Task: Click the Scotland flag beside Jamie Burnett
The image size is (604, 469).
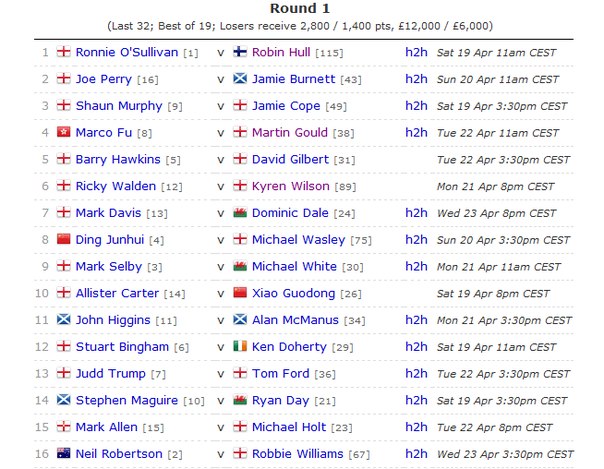Action: [240, 78]
